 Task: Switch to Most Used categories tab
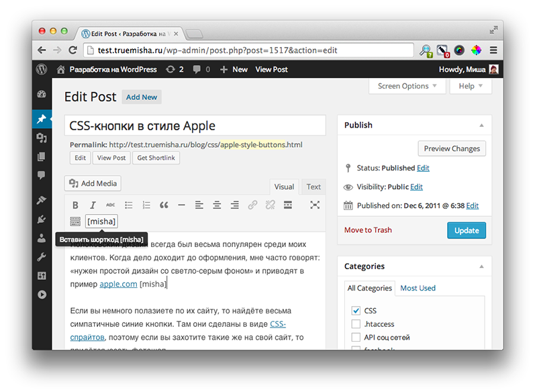[418, 288]
